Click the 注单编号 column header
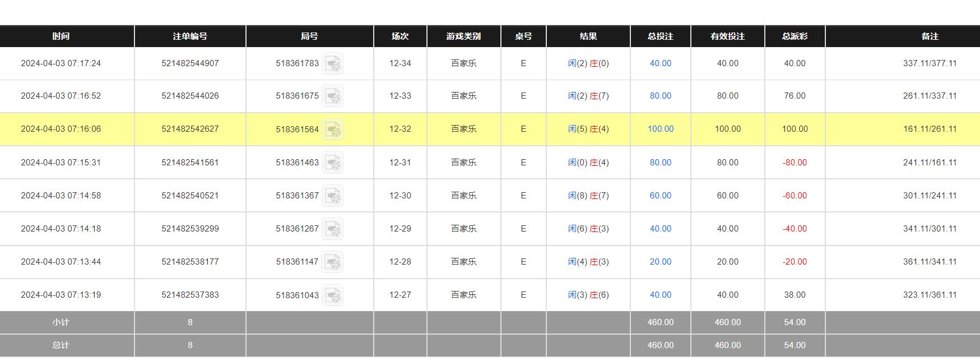The image size is (980, 361). pos(190,36)
